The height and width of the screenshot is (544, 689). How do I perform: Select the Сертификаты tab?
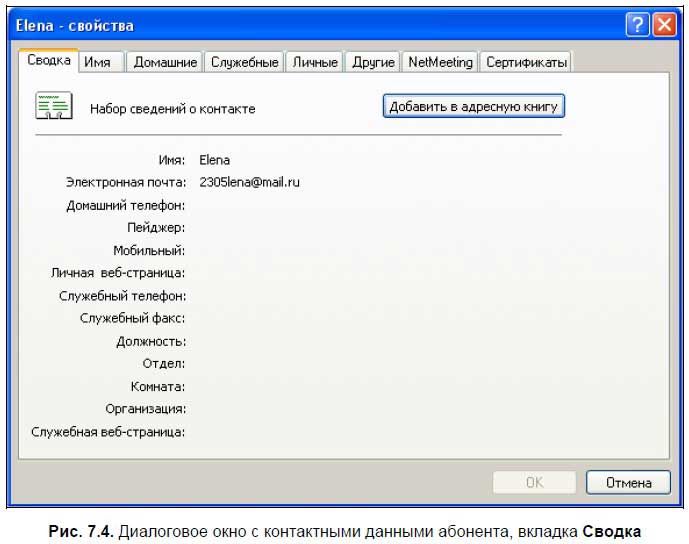point(526,62)
